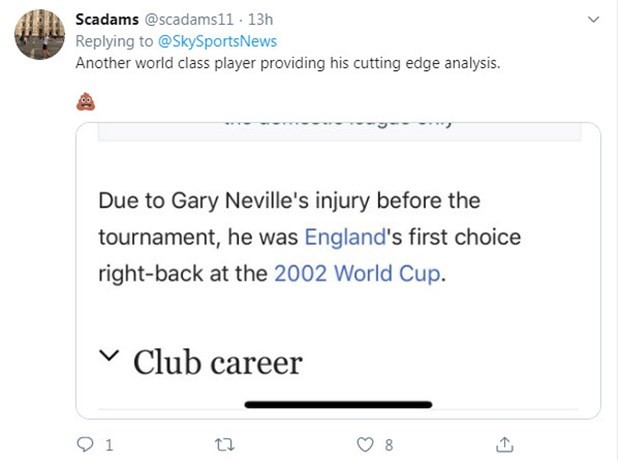The height and width of the screenshot is (461, 620).
Task: Click the Scadams display name
Action: pyautogui.click(x=107, y=20)
